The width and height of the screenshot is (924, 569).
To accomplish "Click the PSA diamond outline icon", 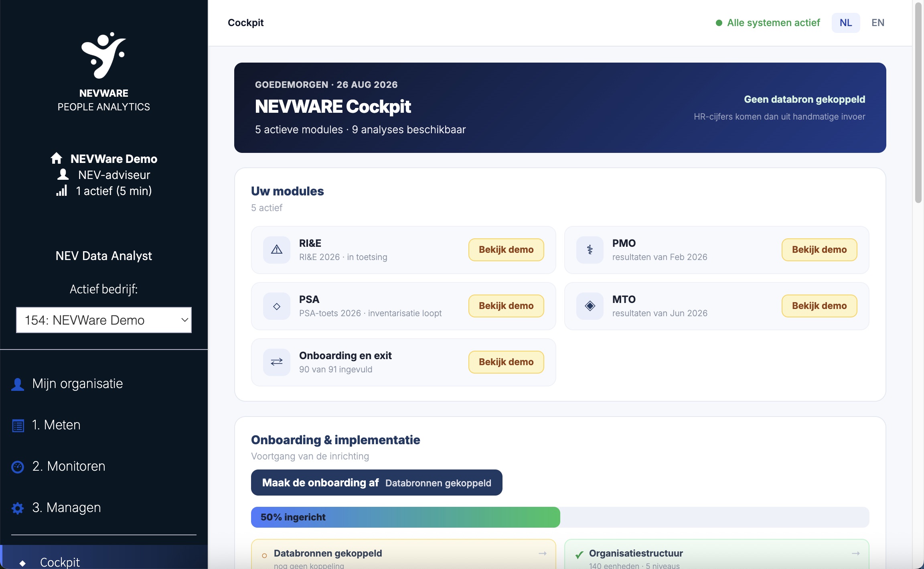I will click(x=277, y=306).
